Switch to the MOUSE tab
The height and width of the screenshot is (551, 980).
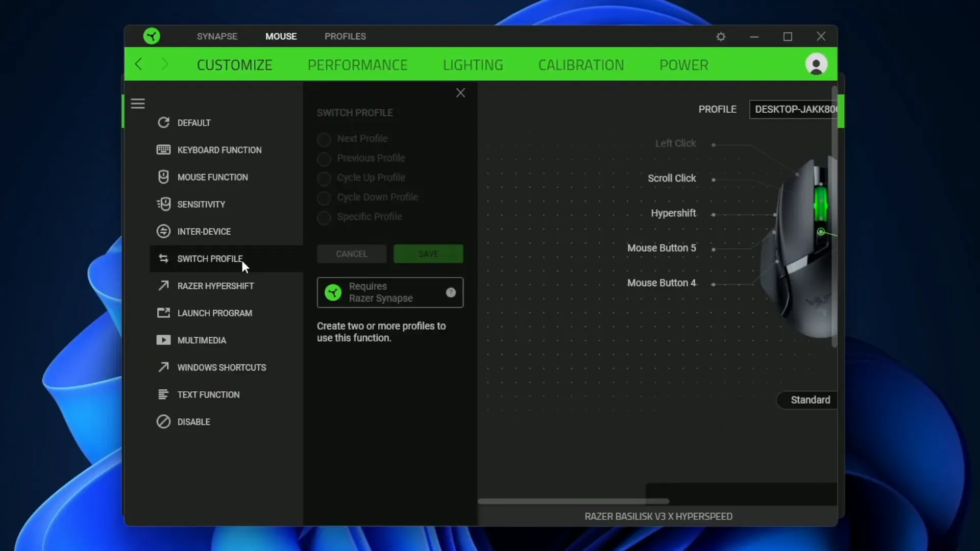pos(281,36)
